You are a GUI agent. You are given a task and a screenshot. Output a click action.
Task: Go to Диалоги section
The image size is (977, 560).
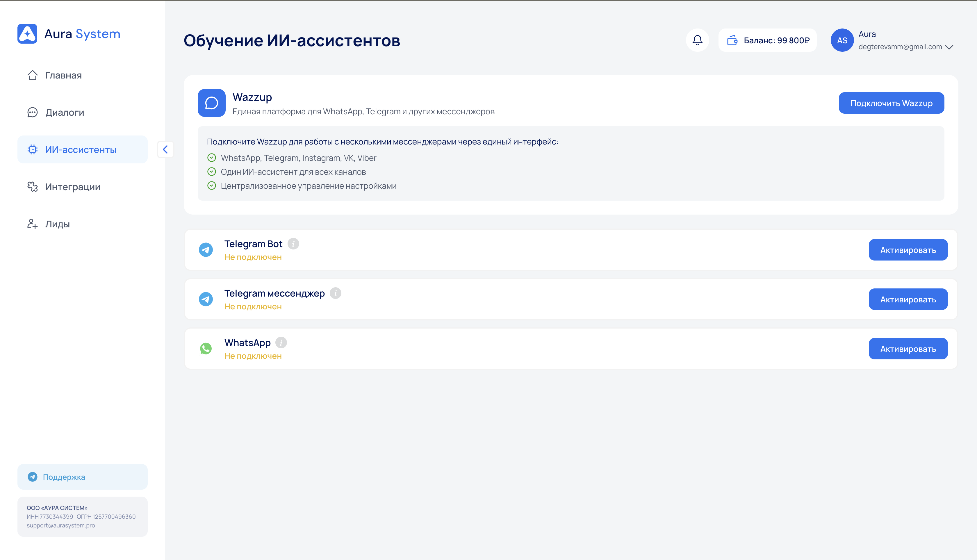point(65,112)
